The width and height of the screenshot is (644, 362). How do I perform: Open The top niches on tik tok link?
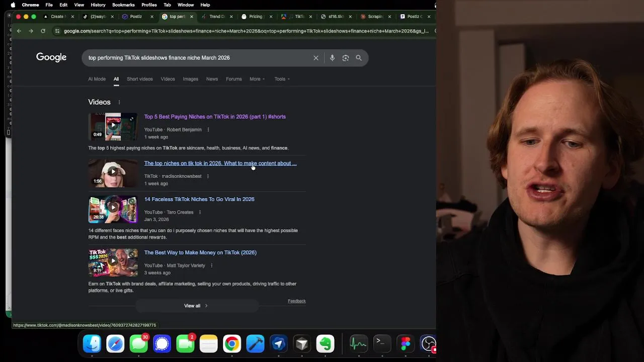[220, 163]
